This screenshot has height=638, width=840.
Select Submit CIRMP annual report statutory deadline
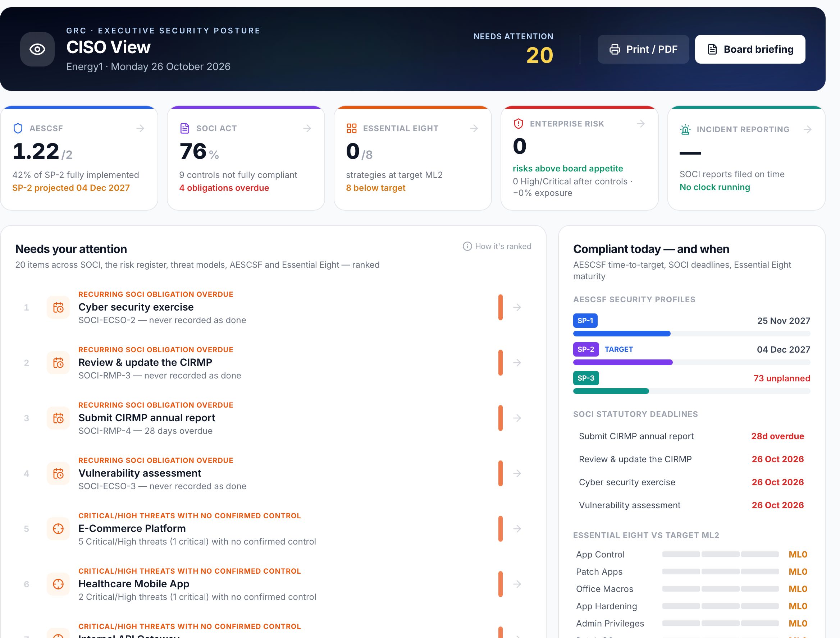(691, 436)
